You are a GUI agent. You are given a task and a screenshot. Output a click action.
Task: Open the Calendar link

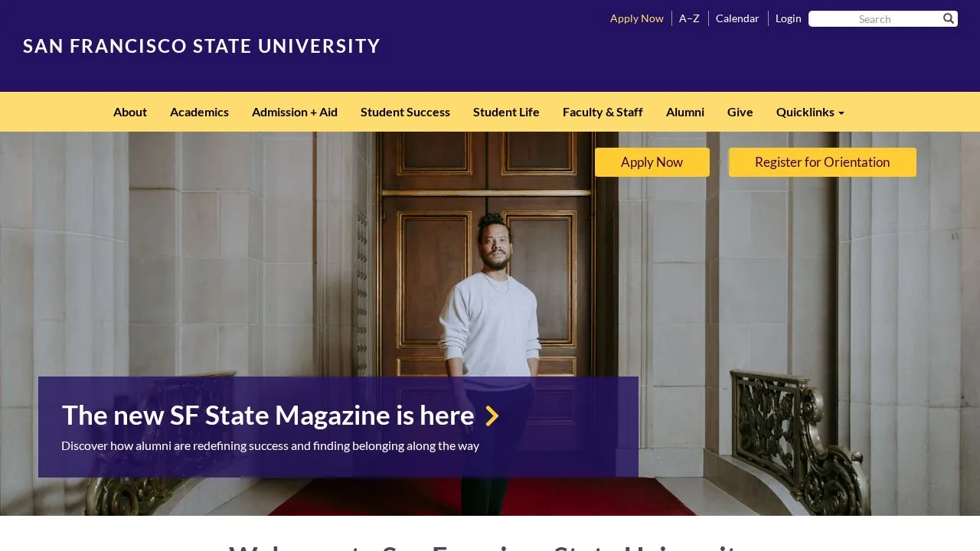click(x=737, y=18)
